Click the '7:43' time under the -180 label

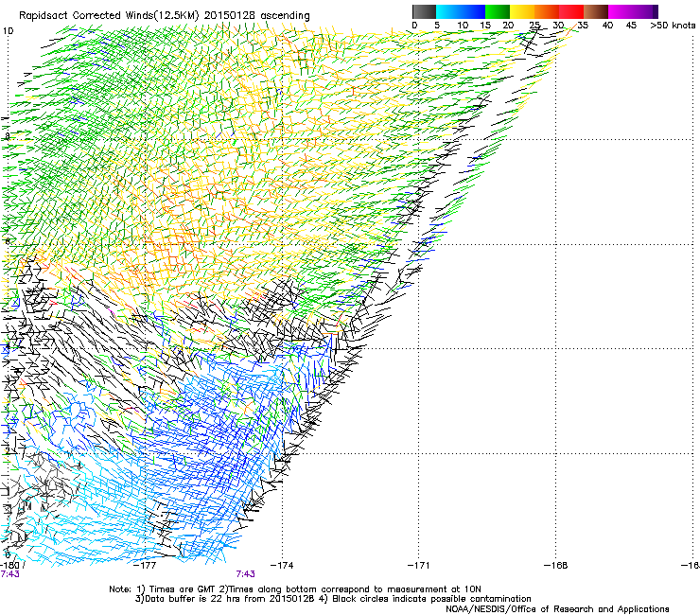(9, 574)
